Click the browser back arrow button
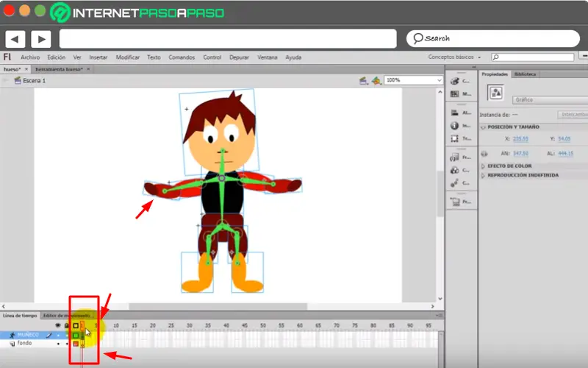Screen dimensions: 588x368 [15, 39]
